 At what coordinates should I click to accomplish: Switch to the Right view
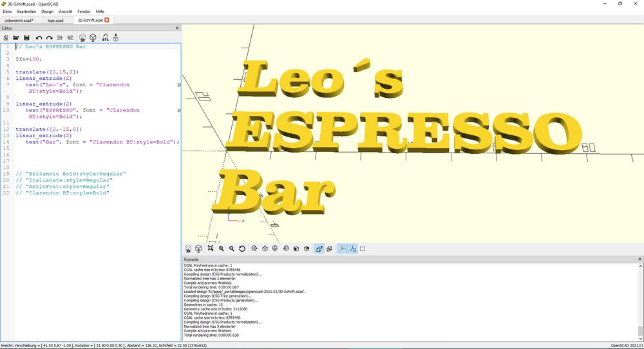tap(254, 249)
